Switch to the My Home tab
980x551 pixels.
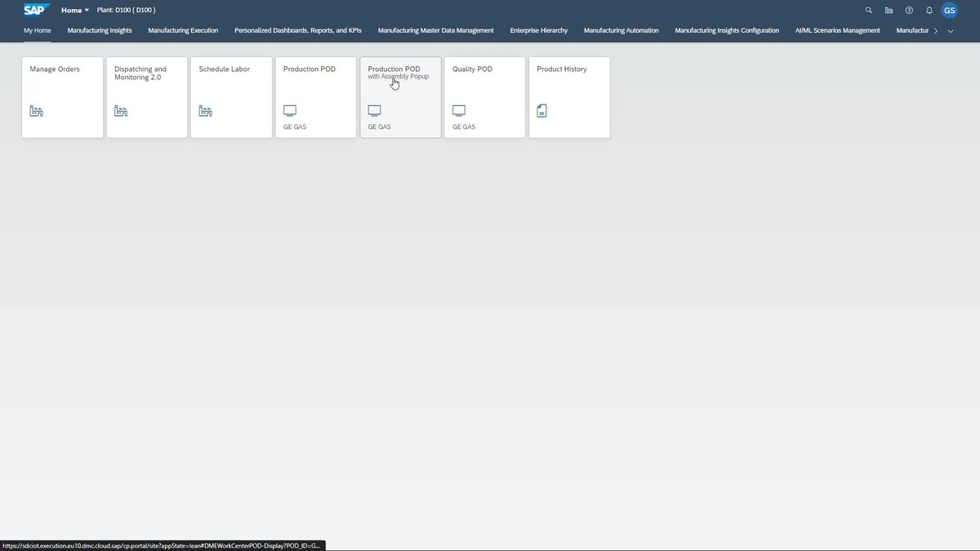point(35,30)
